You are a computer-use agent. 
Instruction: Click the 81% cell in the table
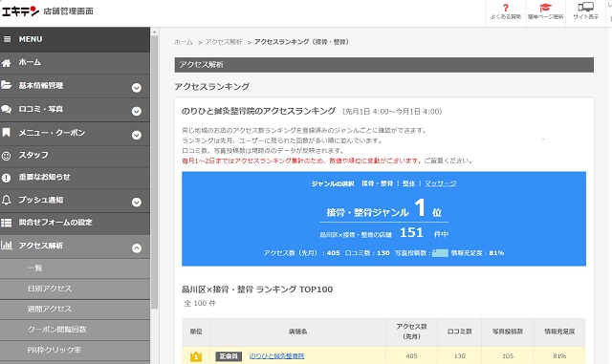559,356
